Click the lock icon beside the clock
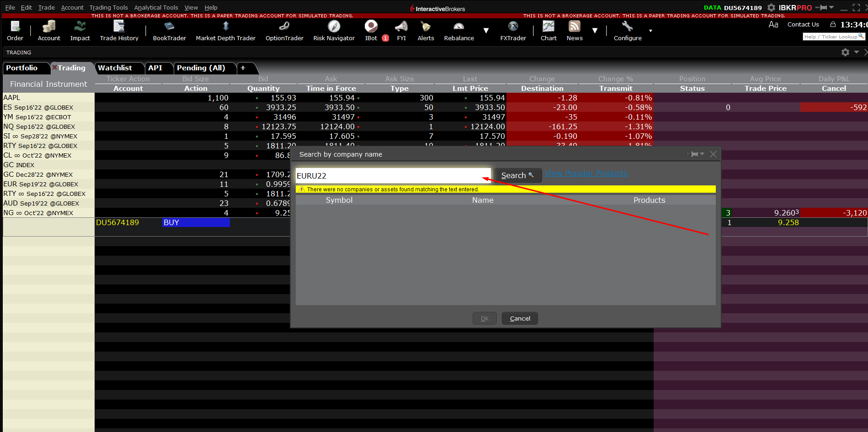Viewport: 868px width, 432px height. pos(833,25)
